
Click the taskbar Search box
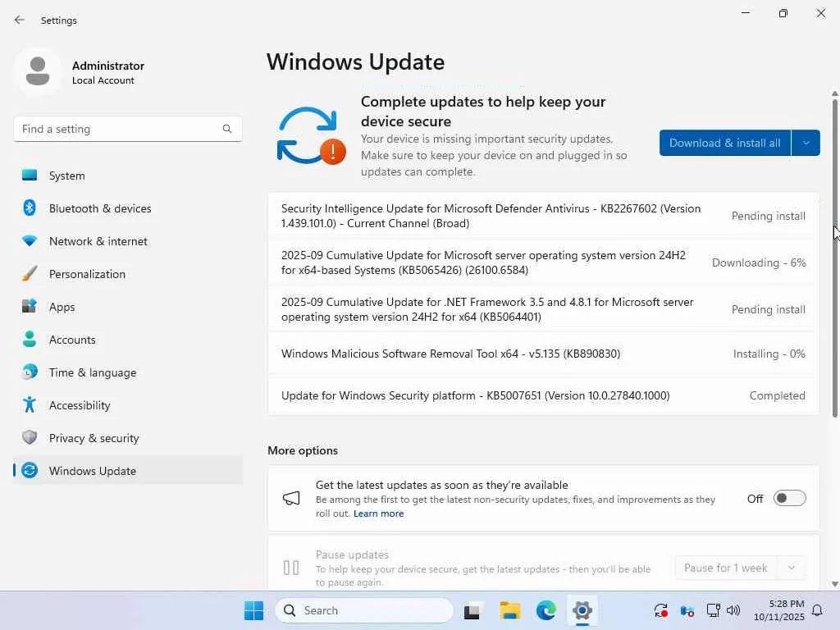(x=364, y=610)
